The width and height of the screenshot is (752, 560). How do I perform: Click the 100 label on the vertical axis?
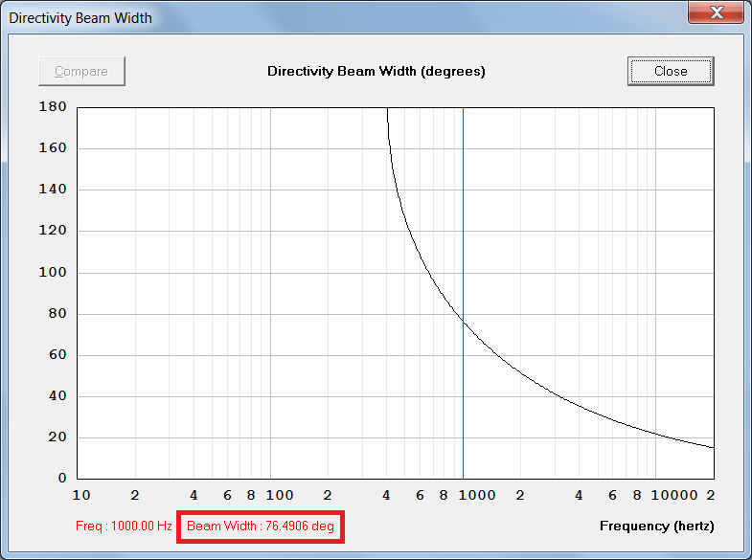coord(53,272)
